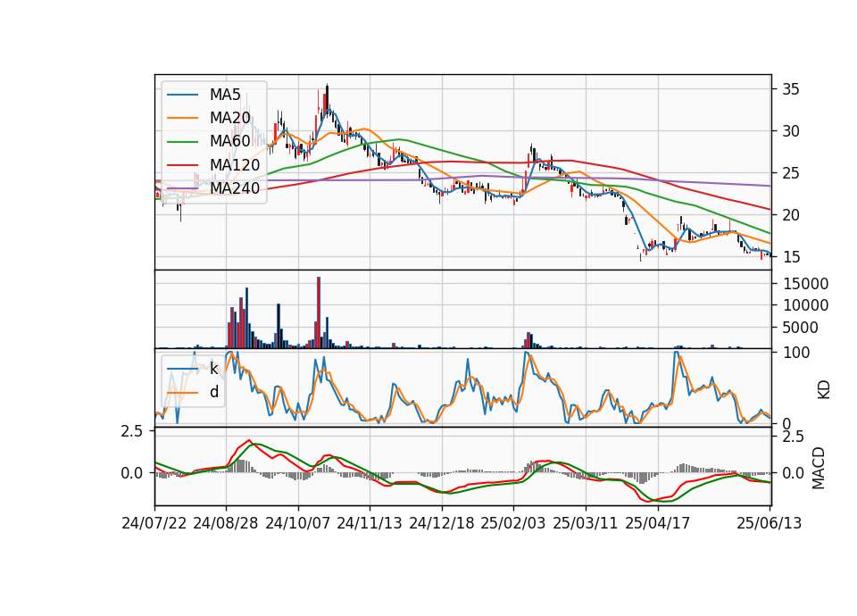
Task: Click the 15 price axis label
Action: click(790, 257)
